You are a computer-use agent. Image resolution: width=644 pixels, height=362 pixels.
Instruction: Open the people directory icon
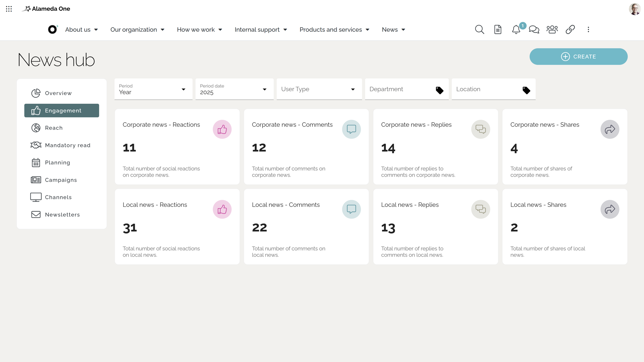[x=552, y=30]
